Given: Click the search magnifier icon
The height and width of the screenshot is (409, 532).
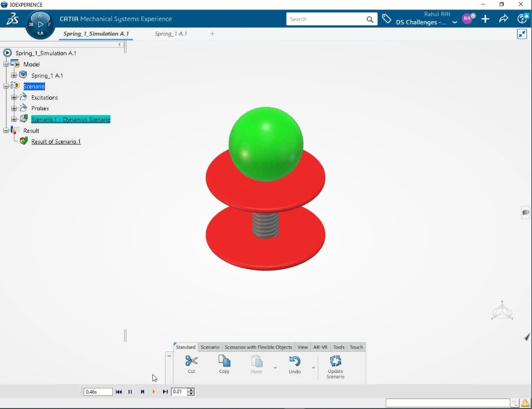Looking at the screenshot, I should pos(370,19).
